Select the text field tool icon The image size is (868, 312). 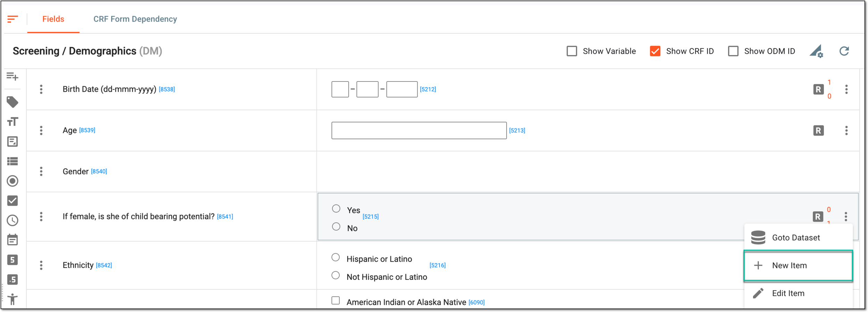click(x=12, y=122)
